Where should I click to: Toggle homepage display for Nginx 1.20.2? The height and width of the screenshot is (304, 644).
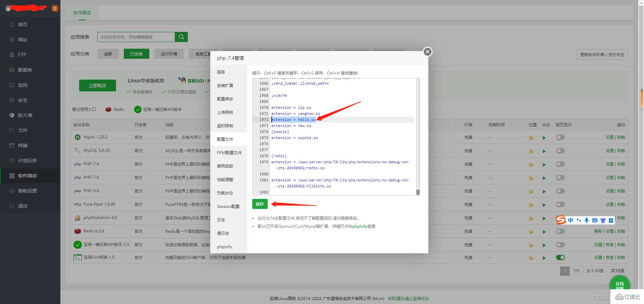(560, 137)
